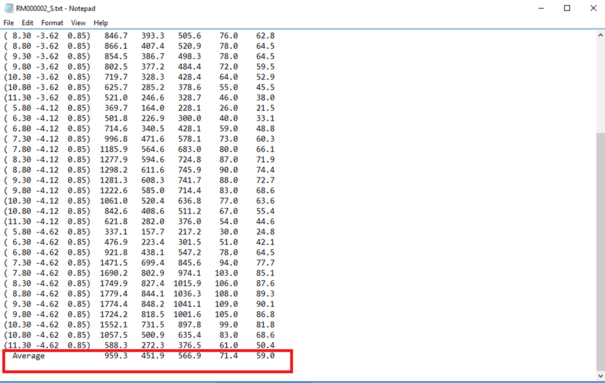This screenshot has width=605, height=383.
Task: Click value 369.7 in the data
Action: click(x=116, y=108)
